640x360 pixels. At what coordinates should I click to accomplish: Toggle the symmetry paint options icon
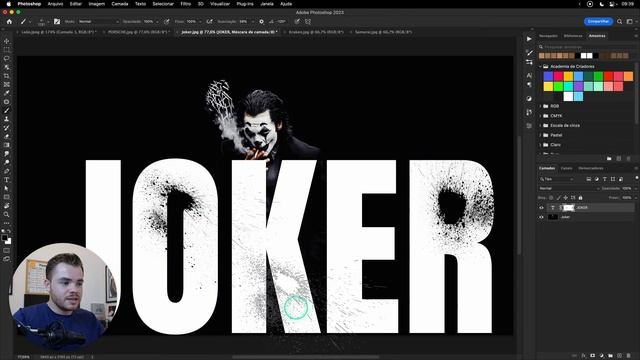(x=308, y=22)
